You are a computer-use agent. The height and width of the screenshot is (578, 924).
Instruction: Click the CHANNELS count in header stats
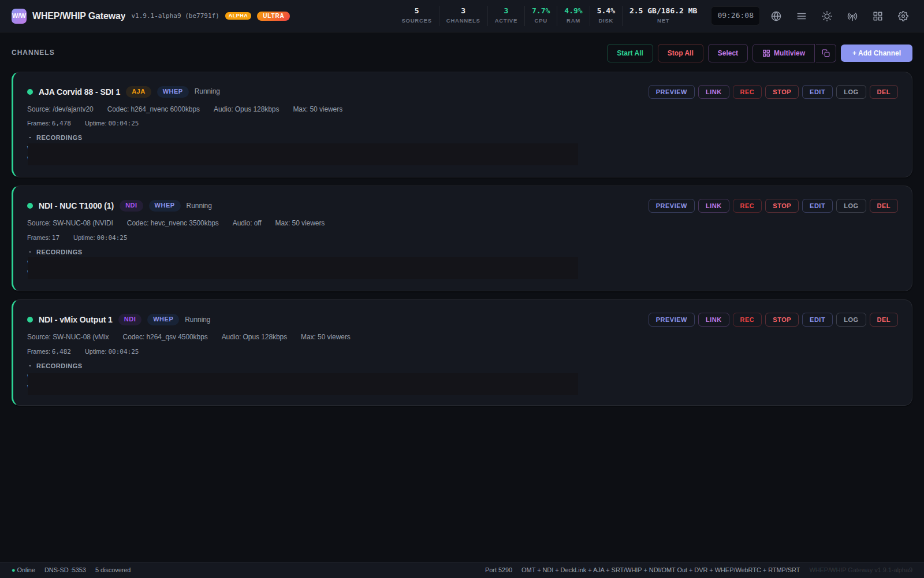(463, 16)
